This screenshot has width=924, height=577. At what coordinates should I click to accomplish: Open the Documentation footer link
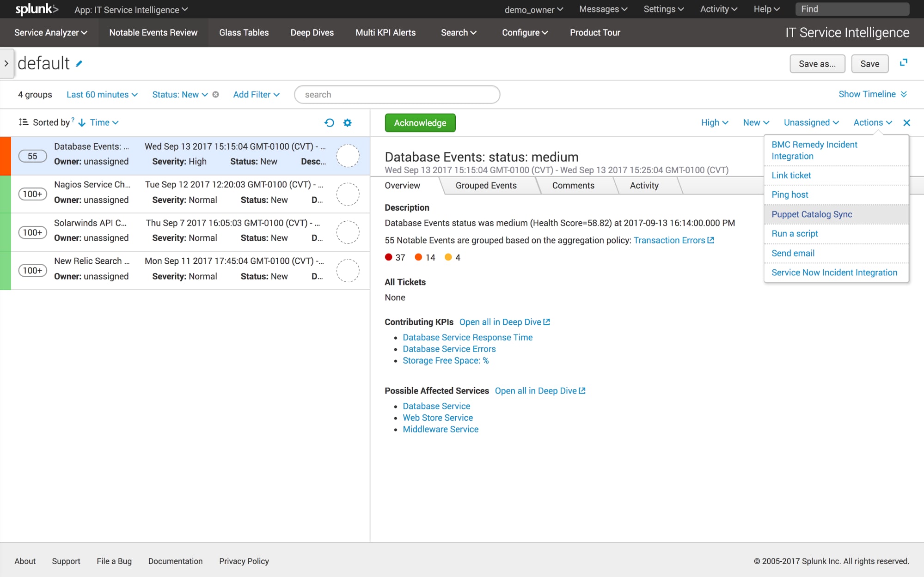(175, 561)
